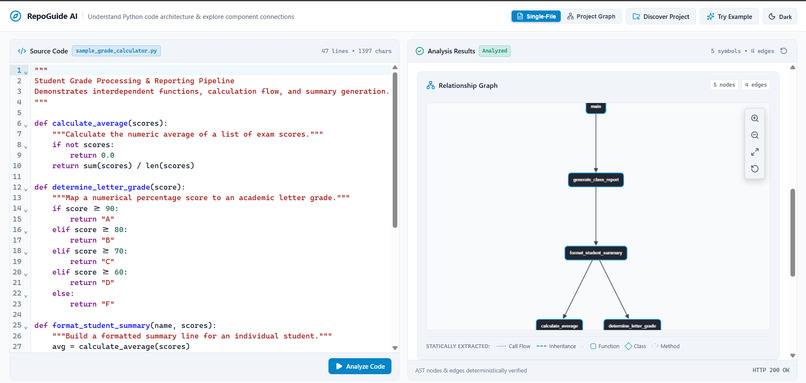The image size is (806, 383).
Task: Collapse the docstring fold at line 1
Action: 26,72
